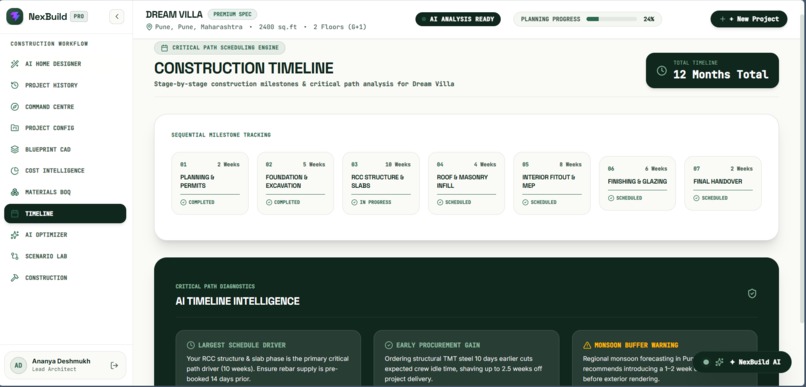Open the NexBuild AI assistant button
Image resolution: width=806 pixels, height=387 pixels.
tap(742, 362)
